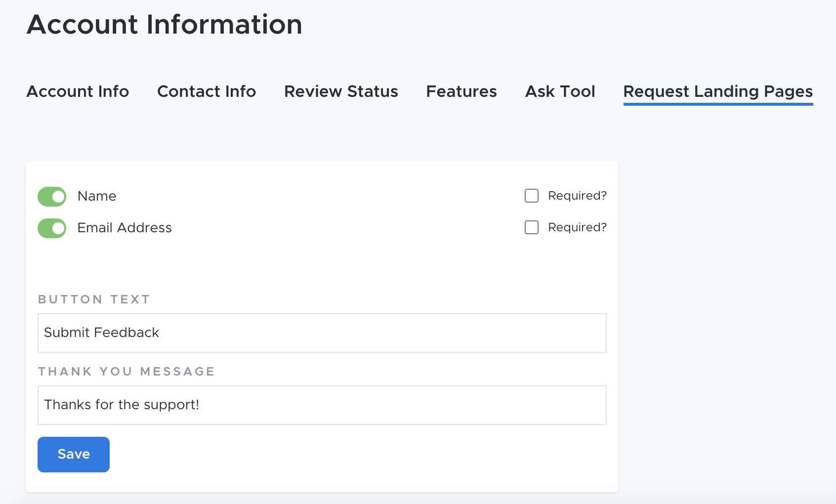Disable the Name field toggle
This screenshot has height=504, width=836.
click(51, 196)
